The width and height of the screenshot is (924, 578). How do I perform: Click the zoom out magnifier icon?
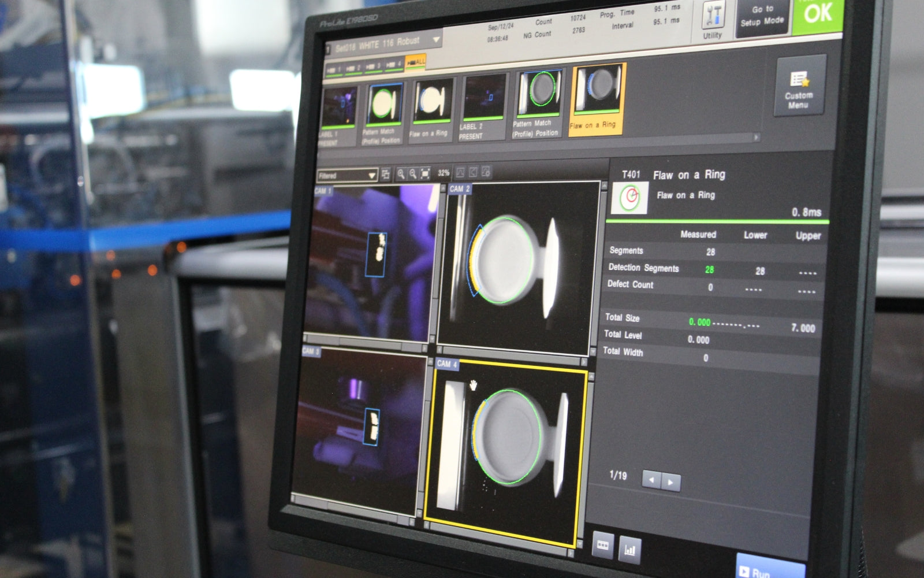point(413,173)
